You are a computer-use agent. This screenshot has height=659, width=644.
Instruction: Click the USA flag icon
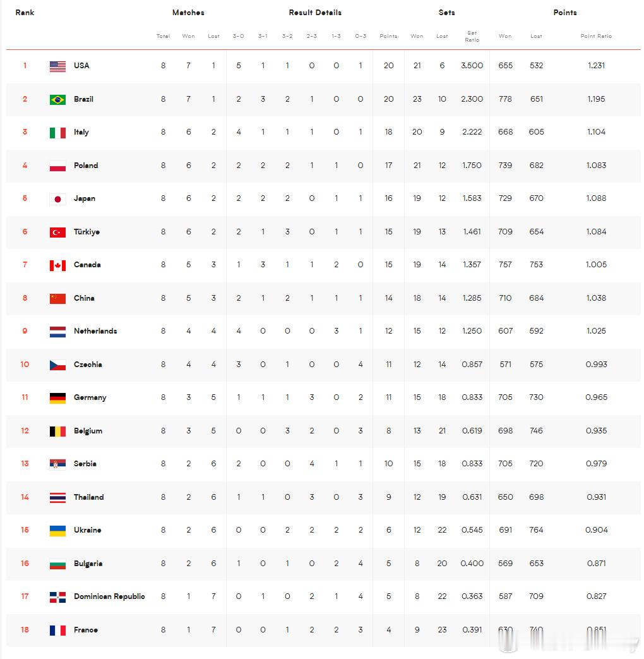coord(57,66)
